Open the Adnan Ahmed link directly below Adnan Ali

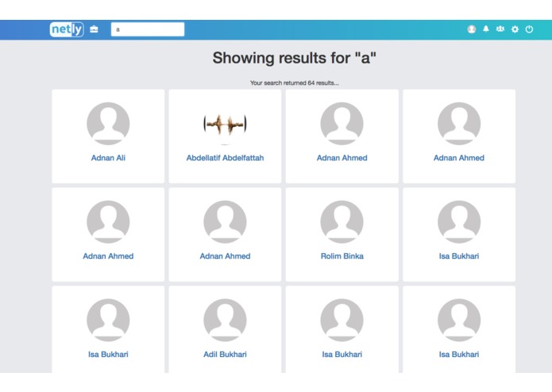108,256
